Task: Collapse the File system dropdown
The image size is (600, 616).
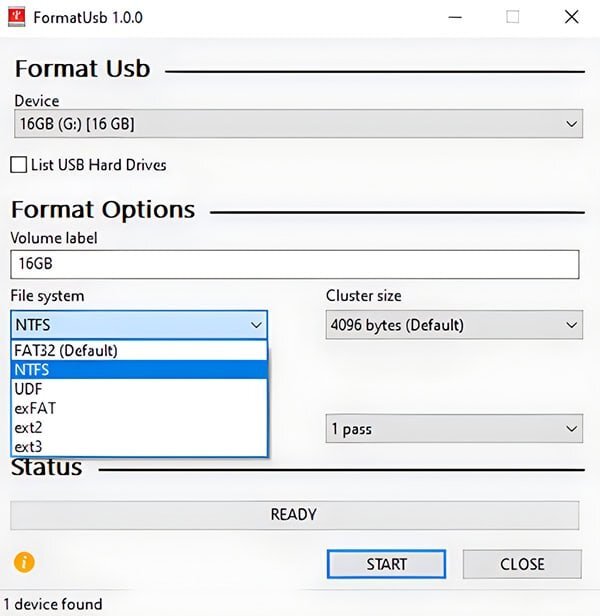Action: point(139,325)
